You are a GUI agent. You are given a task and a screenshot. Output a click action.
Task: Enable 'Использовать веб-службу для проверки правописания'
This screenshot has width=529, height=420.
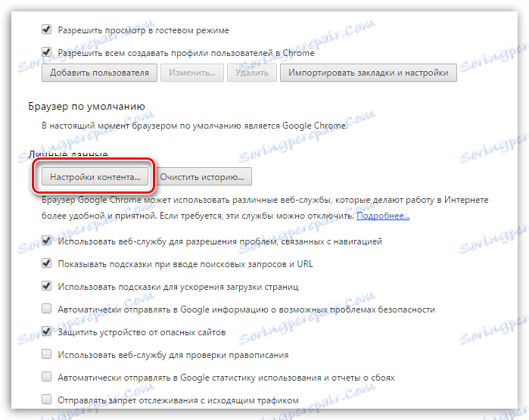click(47, 354)
